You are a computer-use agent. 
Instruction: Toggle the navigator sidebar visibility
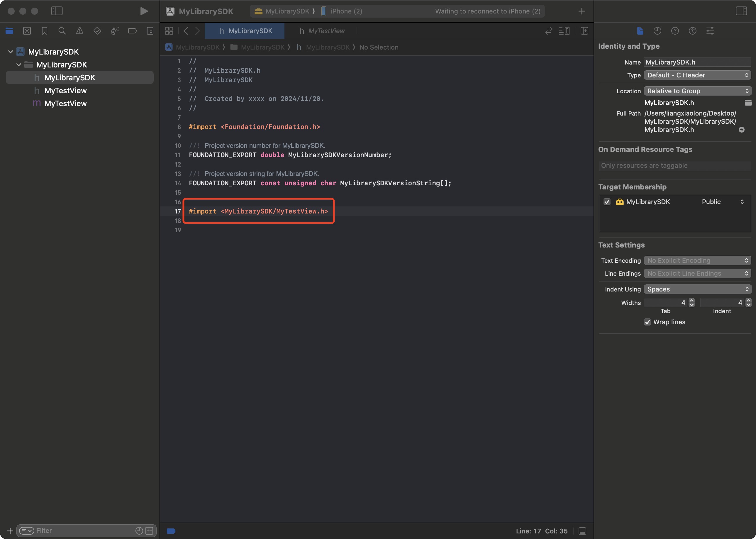(x=57, y=11)
